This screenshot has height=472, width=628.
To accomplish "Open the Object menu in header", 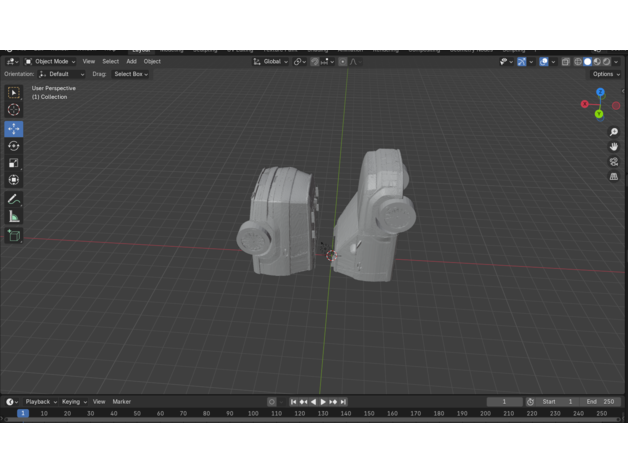I will tap(152, 62).
